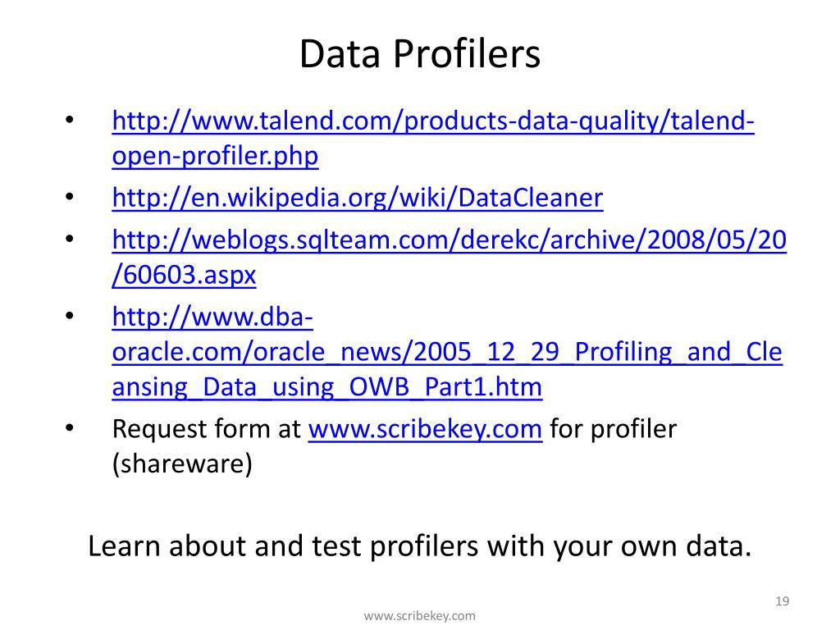840x630 pixels.
Task: Click the http://www.dba- link line
Action: tap(212, 317)
